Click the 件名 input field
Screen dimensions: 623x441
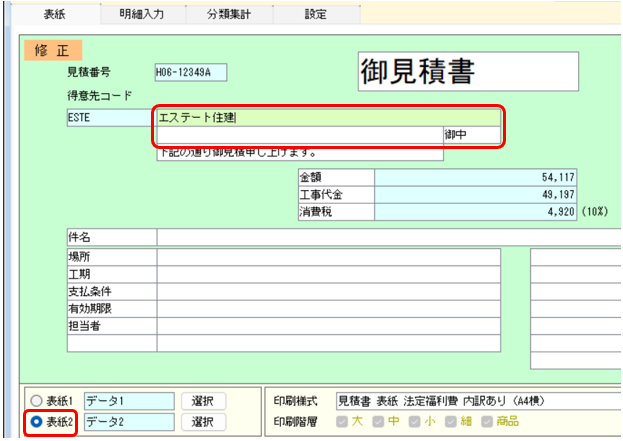tap(389, 237)
